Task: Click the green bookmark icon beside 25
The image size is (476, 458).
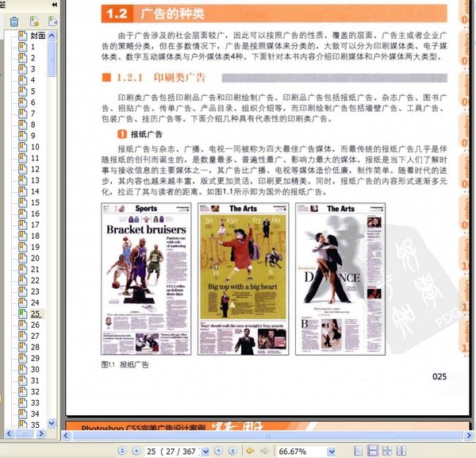Action: (x=23, y=314)
